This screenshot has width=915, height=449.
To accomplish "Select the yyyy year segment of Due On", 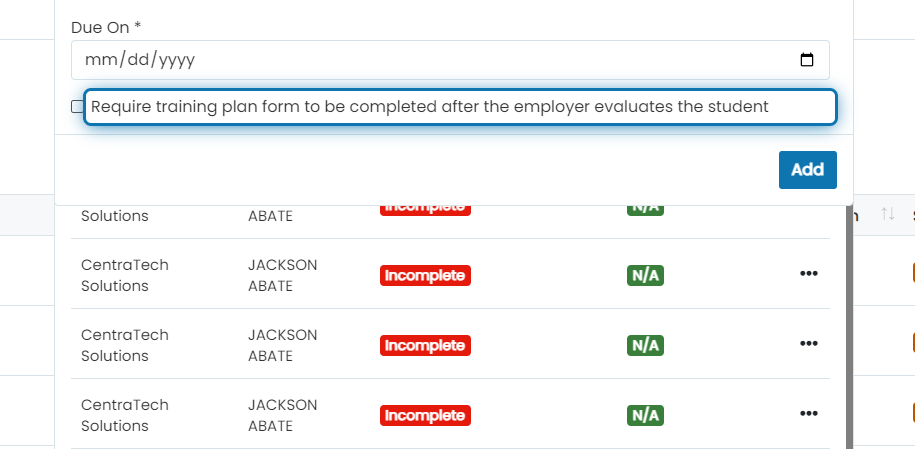I will pyautogui.click(x=177, y=60).
